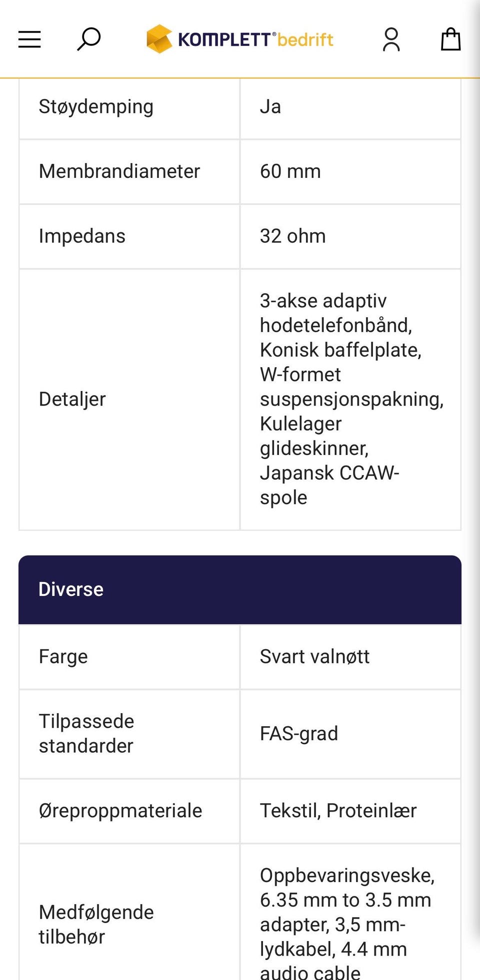Open the user account profile icon
Viewport: 480px width, 980px height.
tap(391, 39)
